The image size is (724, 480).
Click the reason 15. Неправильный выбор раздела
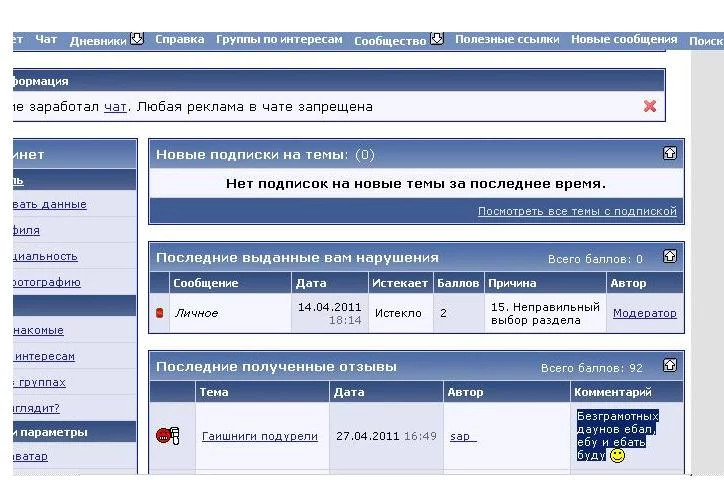coord(545,313)
